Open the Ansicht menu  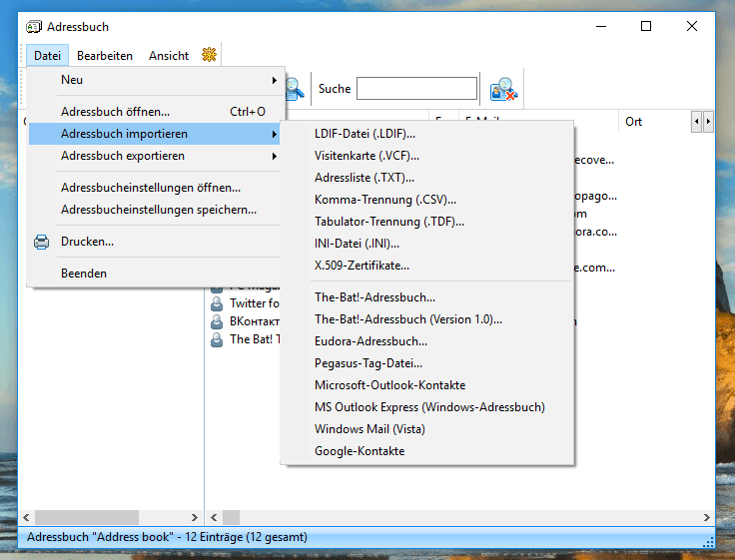coord(169,55)
